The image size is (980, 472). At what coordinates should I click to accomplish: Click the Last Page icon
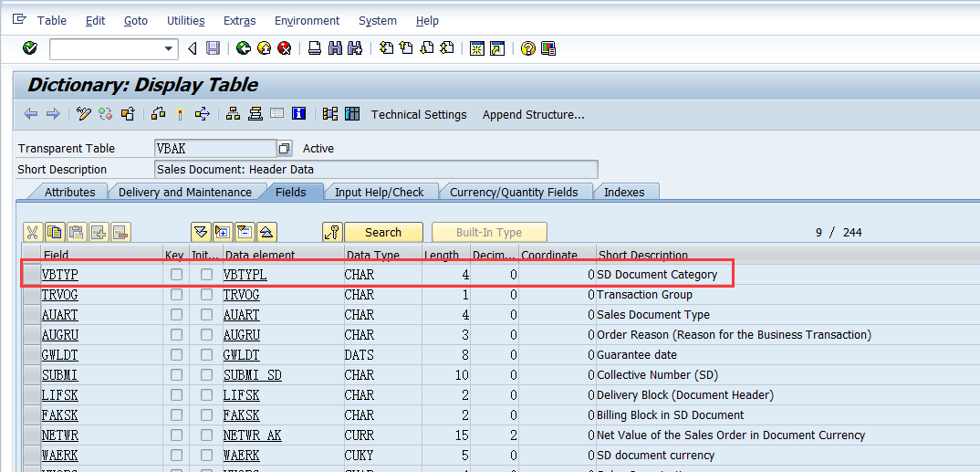pos(447,48)
